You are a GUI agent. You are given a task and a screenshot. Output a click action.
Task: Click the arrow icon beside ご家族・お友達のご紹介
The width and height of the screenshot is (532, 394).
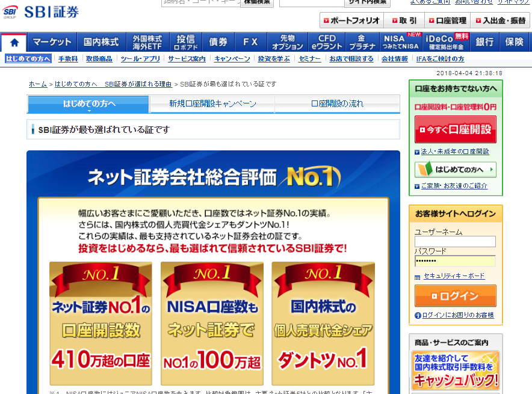click(x=417, y=186)
